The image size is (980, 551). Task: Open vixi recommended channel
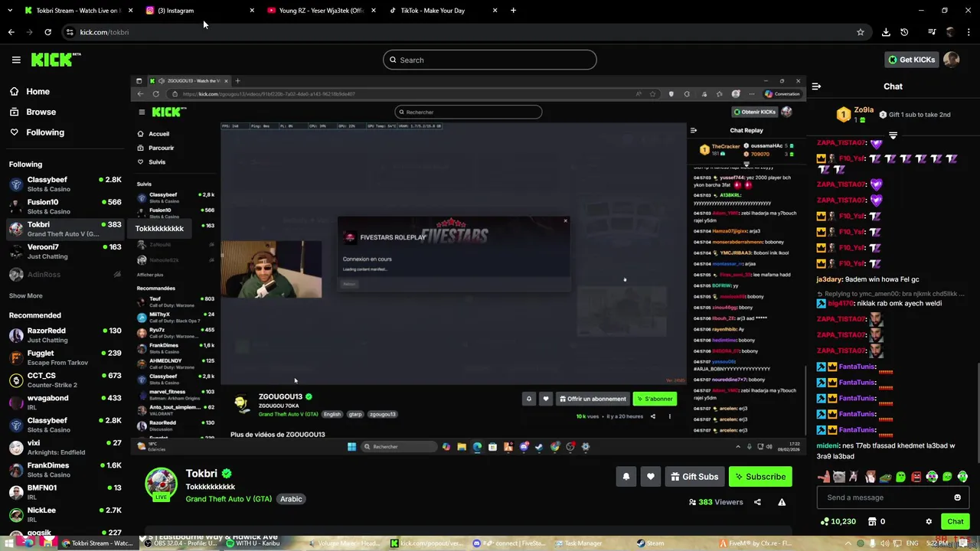click(65, 447)
